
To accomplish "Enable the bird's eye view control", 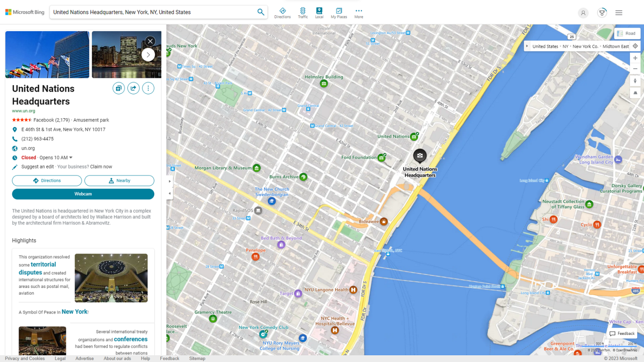I will [x=635, y=92].
